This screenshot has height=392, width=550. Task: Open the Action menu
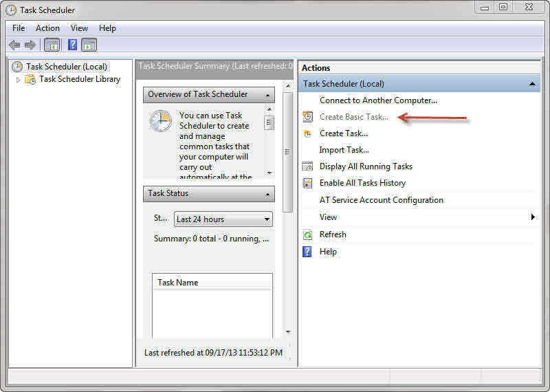(x=47, y=28)
